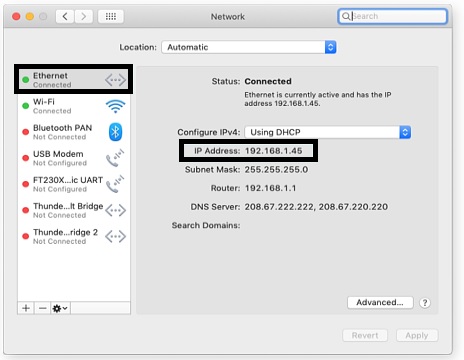Viewport: 464px width, 360px height.
Task: Click the Subnet Mask 255.255.255.0 value
Action: pyautogui.click(x=276, y=170)
